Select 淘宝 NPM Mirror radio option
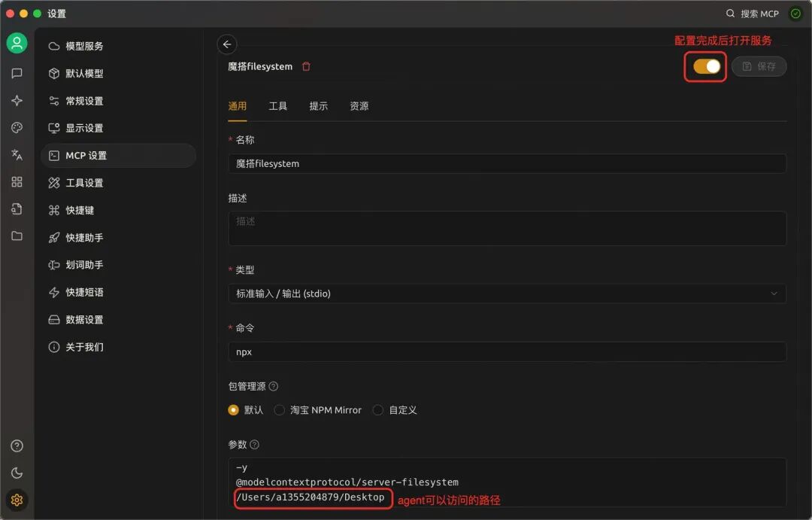This screenshot has width=812, height=520. (279, 410)
